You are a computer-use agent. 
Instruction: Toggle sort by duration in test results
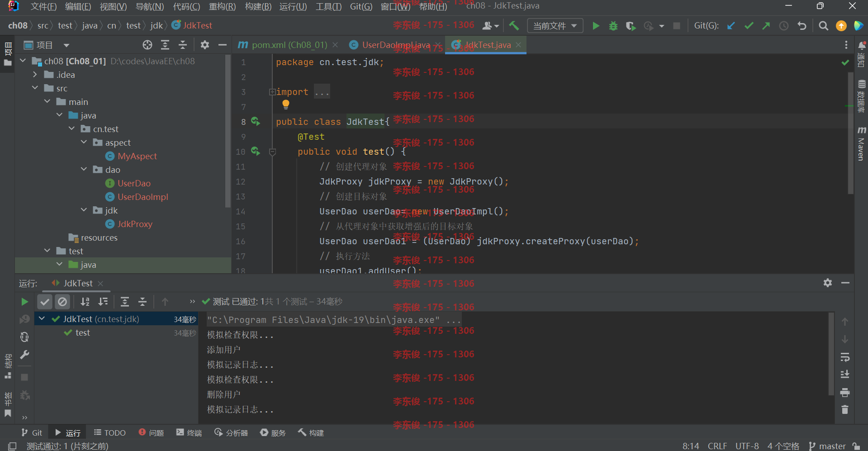coord(103,302)
